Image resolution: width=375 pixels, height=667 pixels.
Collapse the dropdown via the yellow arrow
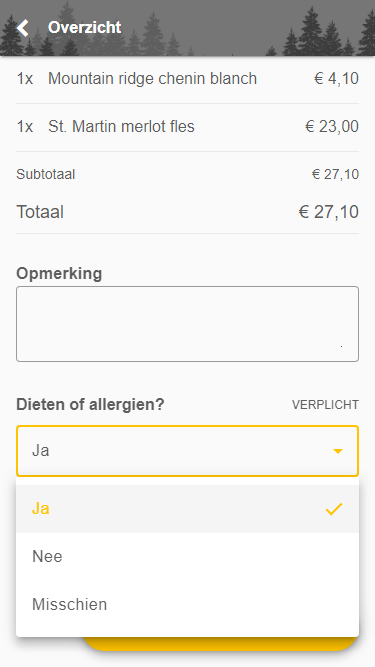tap(338, 451)
